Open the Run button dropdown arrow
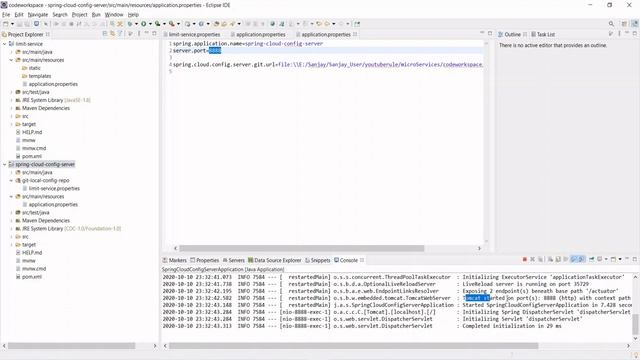Viewport: 640px width, 360px height. [x=150, y=24]
